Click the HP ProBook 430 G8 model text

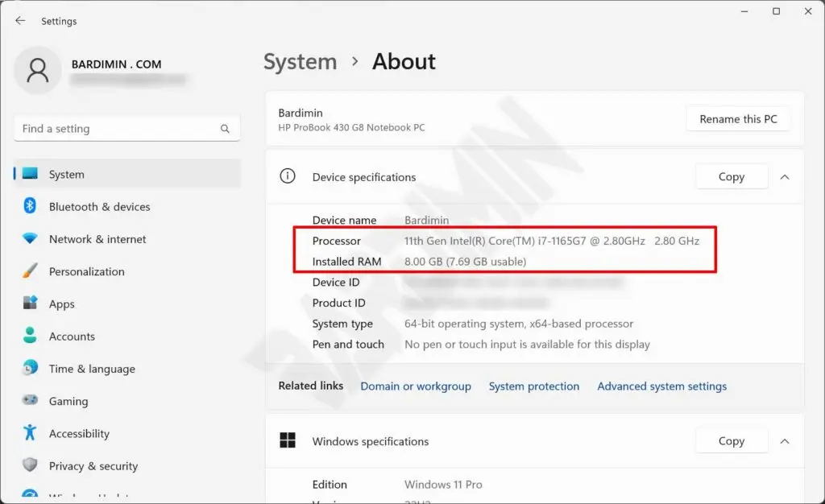351,127
